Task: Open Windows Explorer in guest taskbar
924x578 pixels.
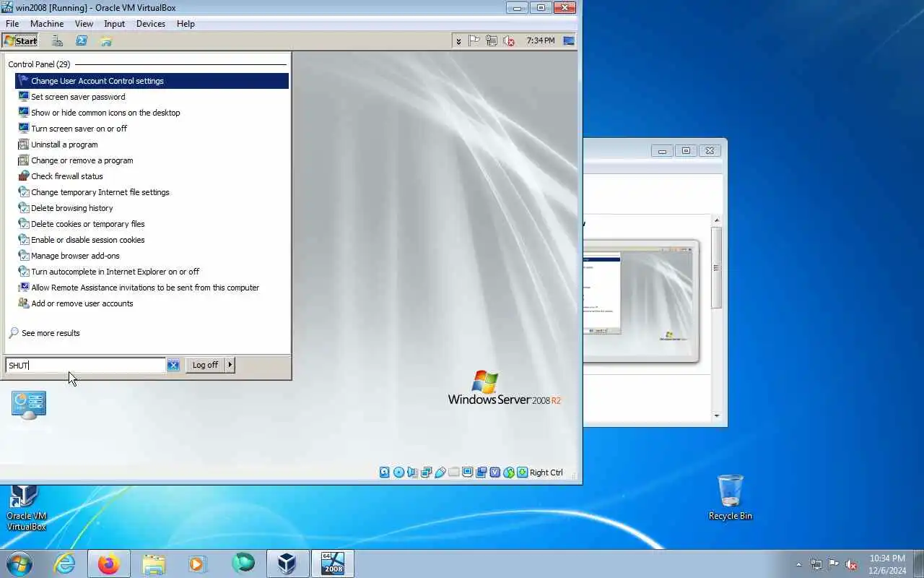Action: 106,41
